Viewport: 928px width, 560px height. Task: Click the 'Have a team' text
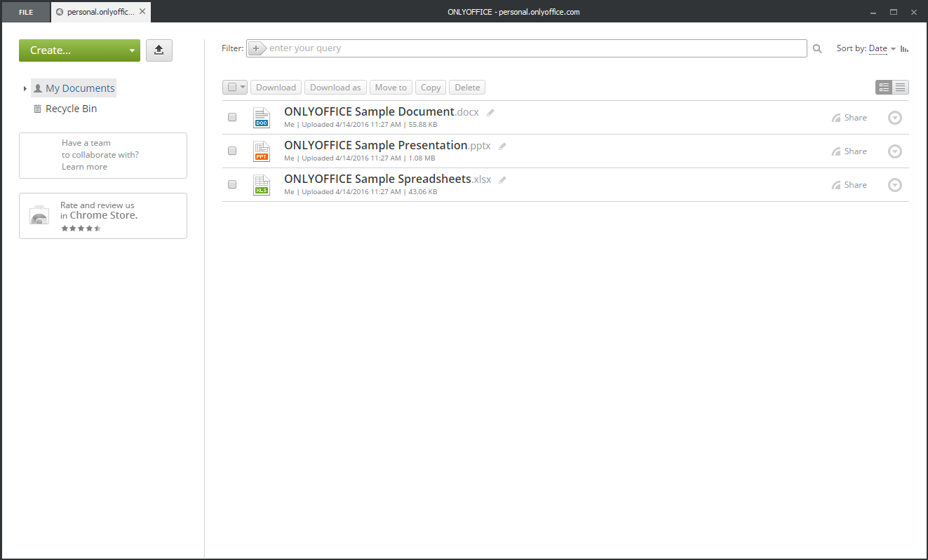86,143
